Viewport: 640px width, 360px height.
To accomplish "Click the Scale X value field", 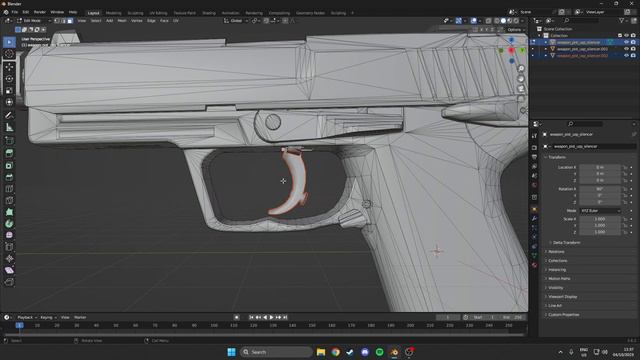I will tap(600, 219).
